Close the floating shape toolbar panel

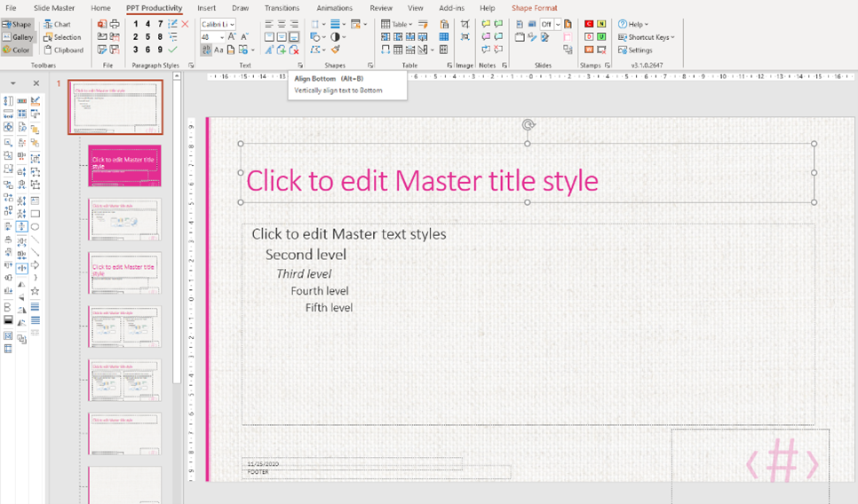tap(36, 83)
